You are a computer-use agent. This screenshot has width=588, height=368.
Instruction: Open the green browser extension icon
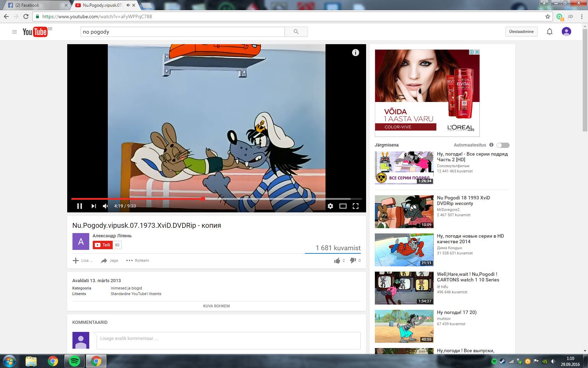point(559,16)
